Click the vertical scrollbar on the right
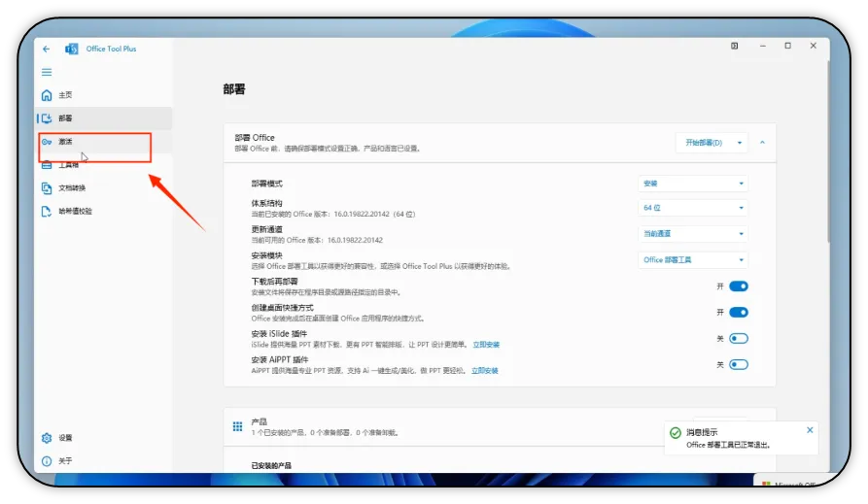 (x=828, y=152)
